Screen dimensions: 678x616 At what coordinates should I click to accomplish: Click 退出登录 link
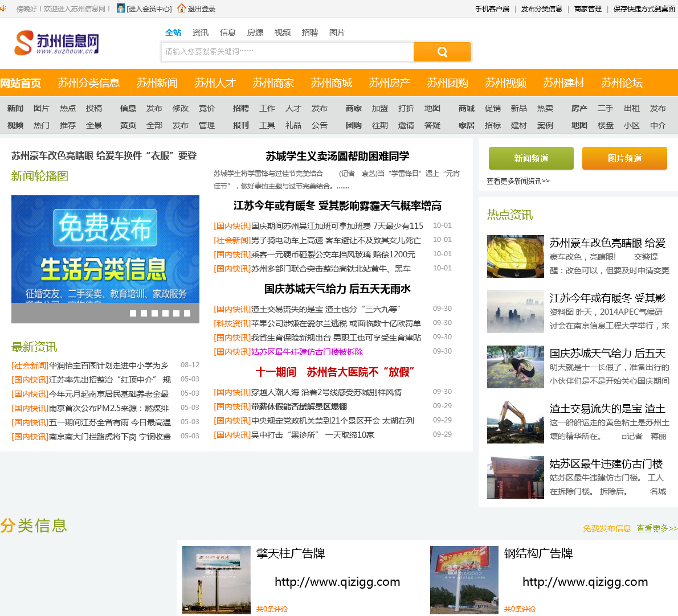pos(202,9)
